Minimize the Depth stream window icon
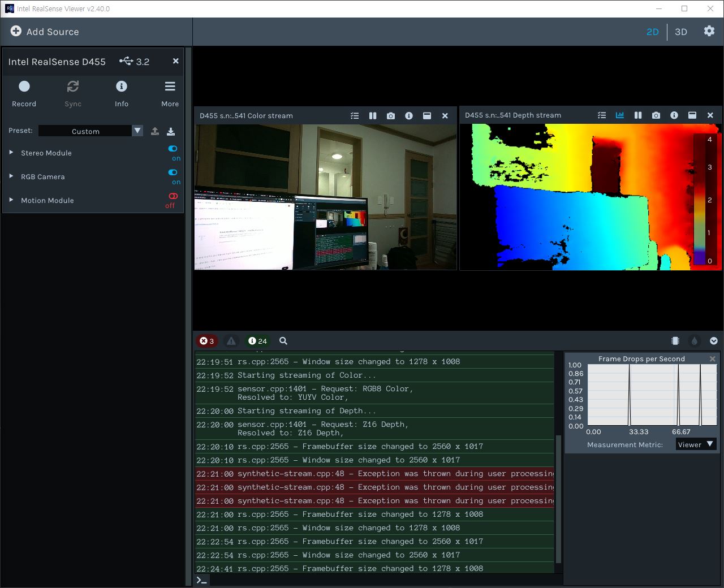This screenshot has width=724, height=588. coord(692,115)
